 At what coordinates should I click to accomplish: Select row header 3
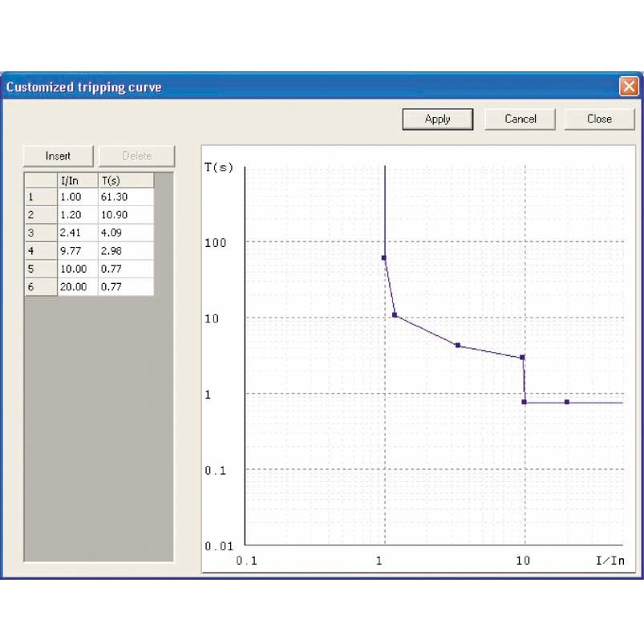[x=41, y=233]
